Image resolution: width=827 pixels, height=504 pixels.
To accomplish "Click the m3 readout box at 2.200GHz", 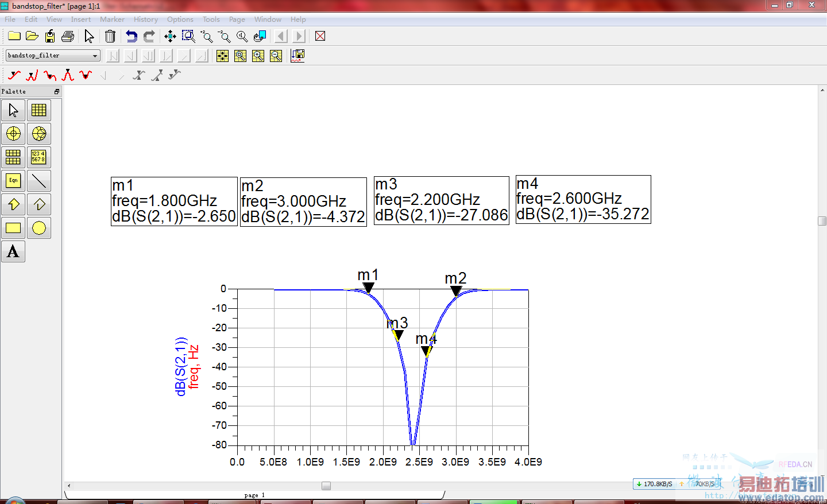I will tap(442, 200).
